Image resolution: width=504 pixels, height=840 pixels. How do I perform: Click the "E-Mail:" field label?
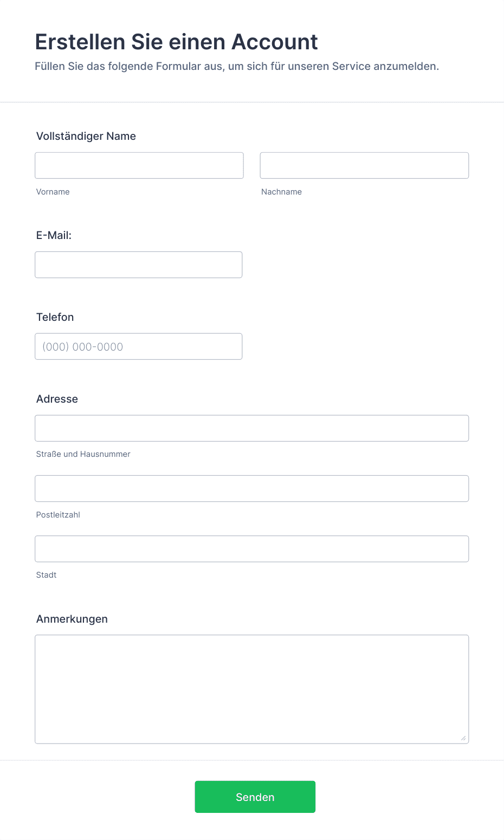click(54, 235)
